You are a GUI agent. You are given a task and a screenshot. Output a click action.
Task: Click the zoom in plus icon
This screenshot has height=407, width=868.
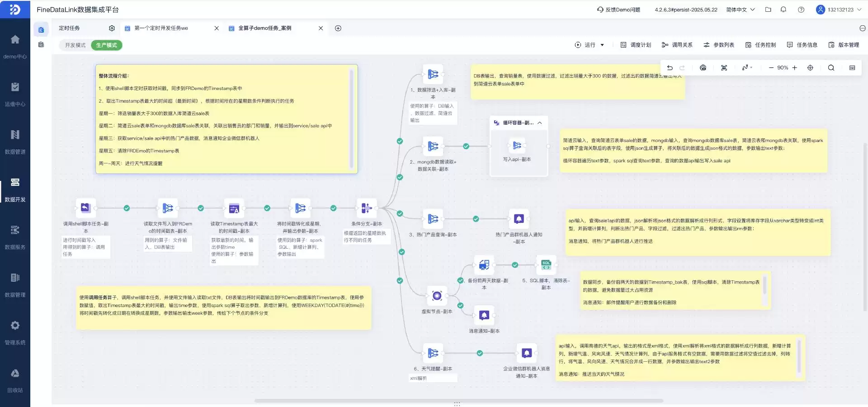point(794,68)
